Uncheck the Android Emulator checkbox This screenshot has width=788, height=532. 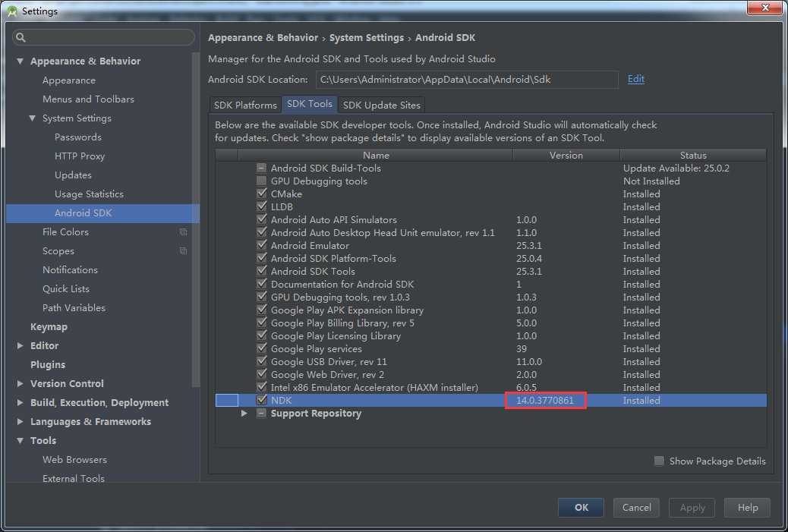[x=261, y=245]
